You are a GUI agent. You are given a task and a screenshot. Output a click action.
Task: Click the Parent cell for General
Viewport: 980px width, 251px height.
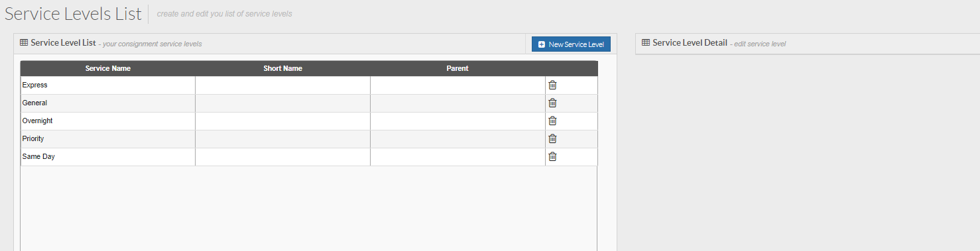pyautogui.click(x=458, y=103)
